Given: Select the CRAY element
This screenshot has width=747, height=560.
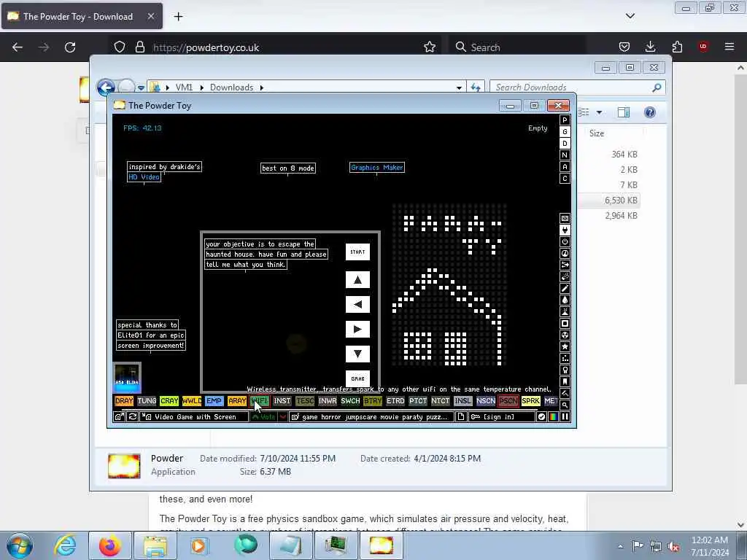Looking at the screenshot, I should pyautogui.click(x=169, y=401).
